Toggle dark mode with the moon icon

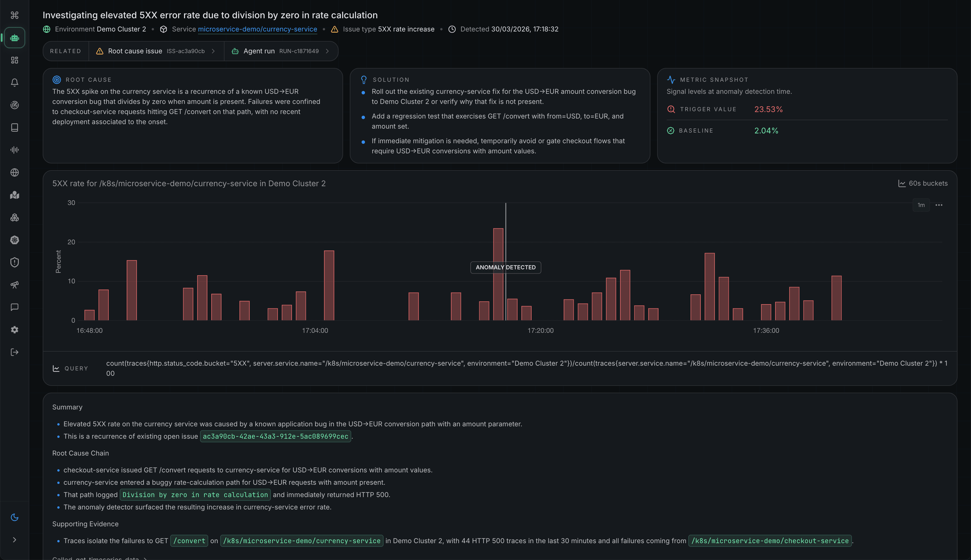(x=15, y=517)
